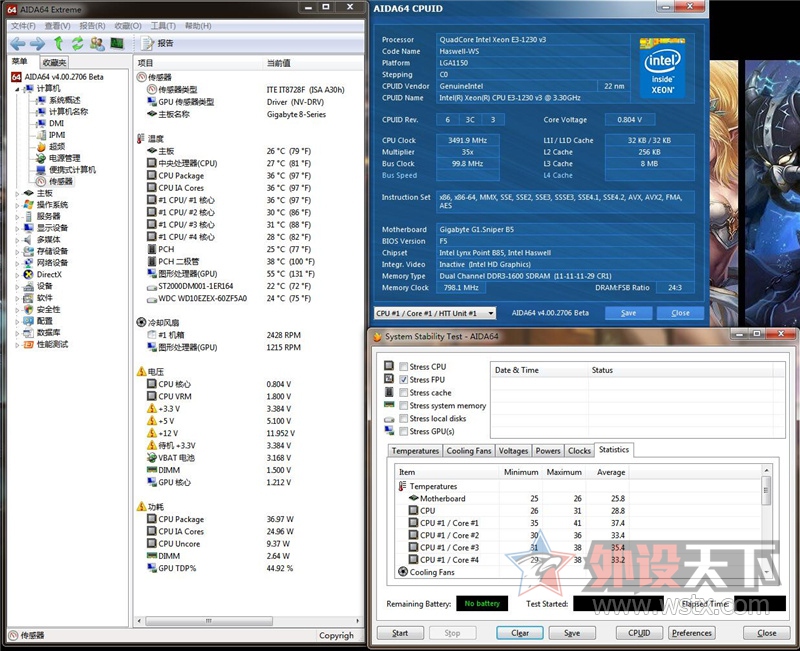Uncheck the Stress FPU checkbox

tap(404, 380)
